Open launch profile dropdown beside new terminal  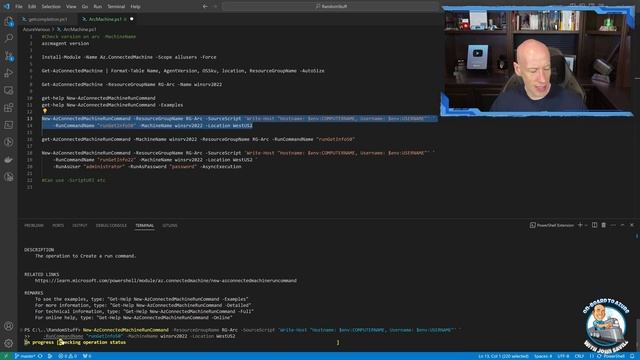(586, 225)
